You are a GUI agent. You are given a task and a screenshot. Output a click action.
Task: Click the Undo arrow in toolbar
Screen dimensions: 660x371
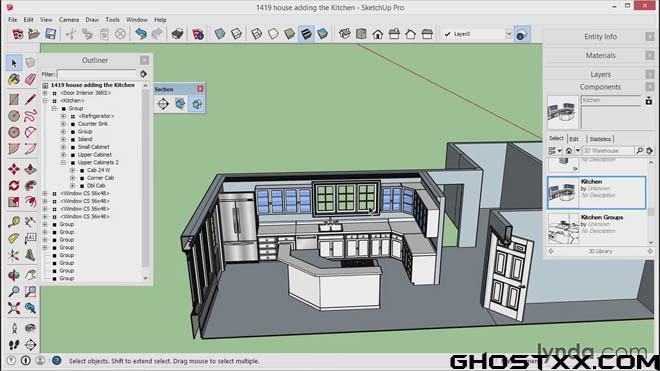[x=141, y=34]
